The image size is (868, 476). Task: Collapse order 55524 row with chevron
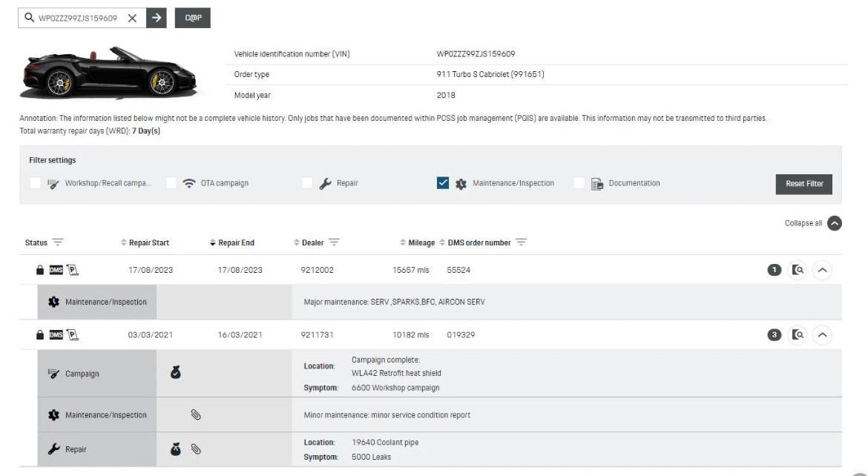(x=822, y=270)
